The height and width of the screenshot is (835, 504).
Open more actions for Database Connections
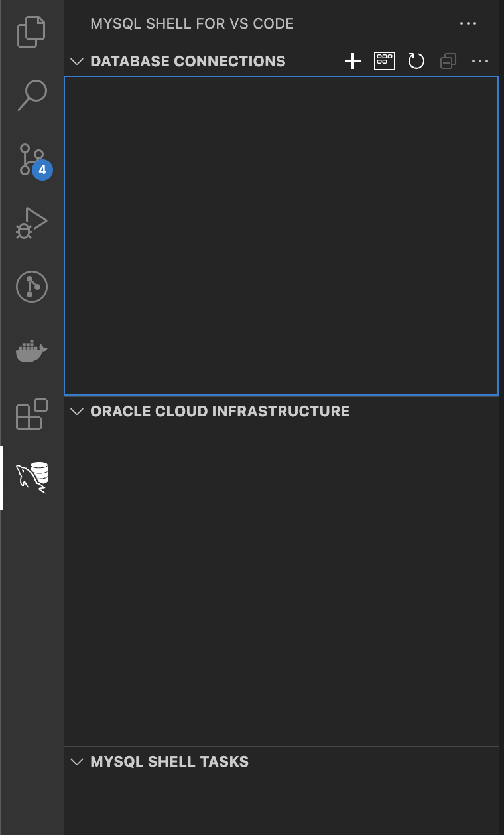pos(479,62)
